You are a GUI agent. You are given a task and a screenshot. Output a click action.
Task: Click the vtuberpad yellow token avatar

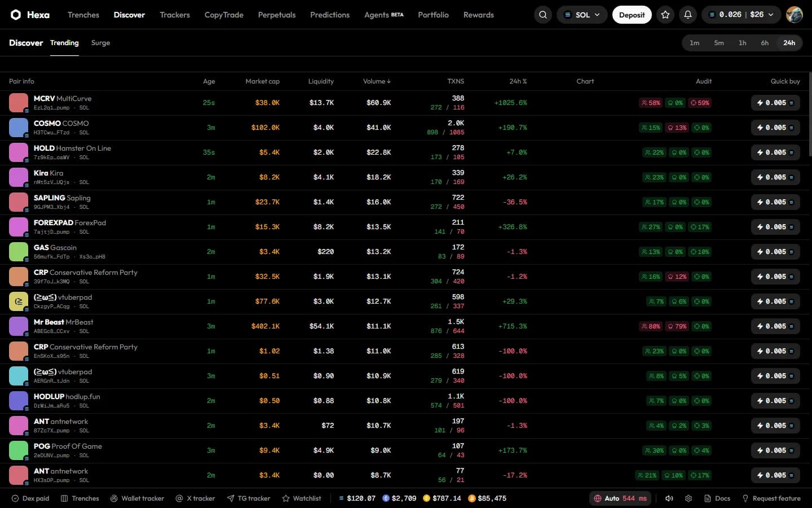click(19, 301)
